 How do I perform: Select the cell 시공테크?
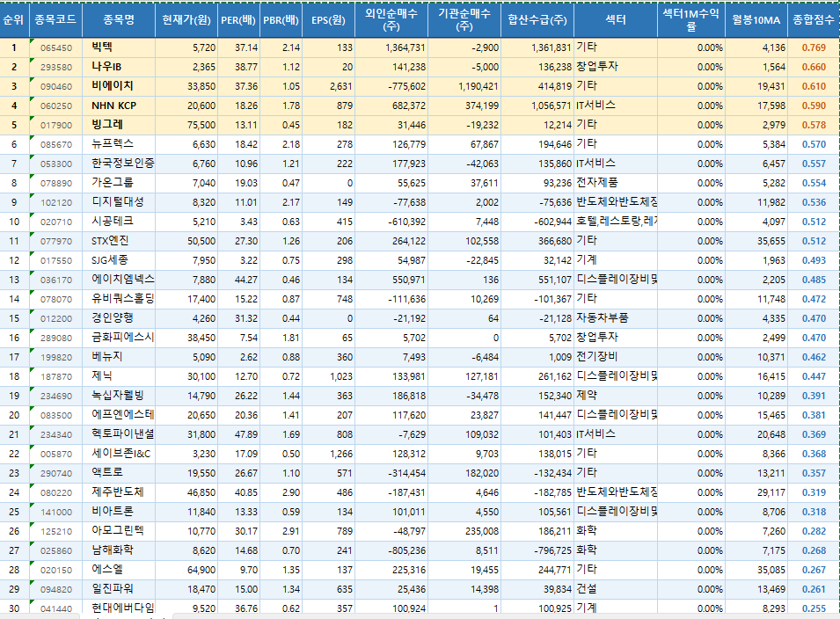119,222
